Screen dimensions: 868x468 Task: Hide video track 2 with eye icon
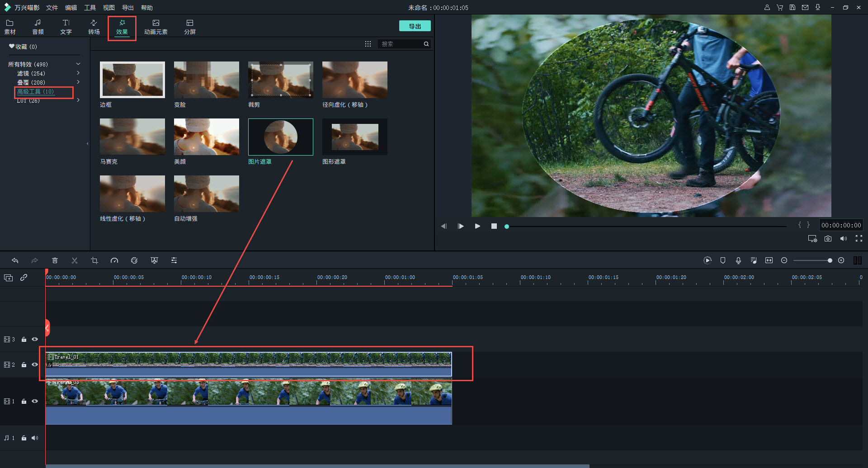35,364
